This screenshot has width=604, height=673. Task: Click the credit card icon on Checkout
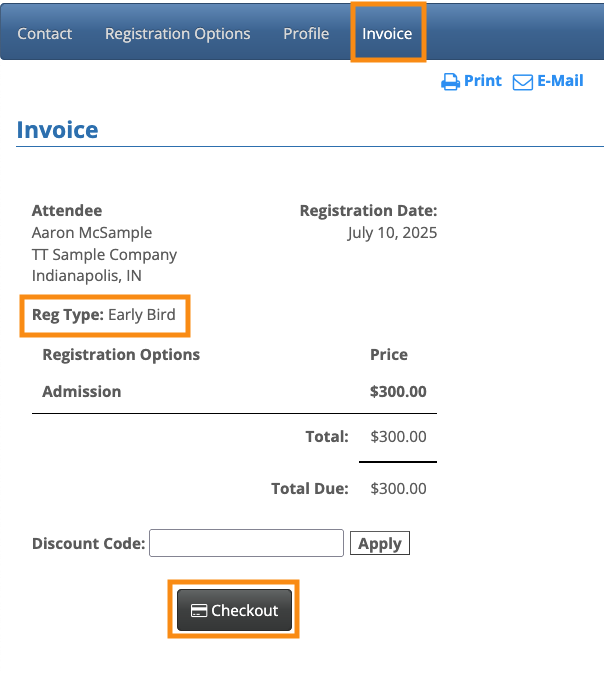199,610
